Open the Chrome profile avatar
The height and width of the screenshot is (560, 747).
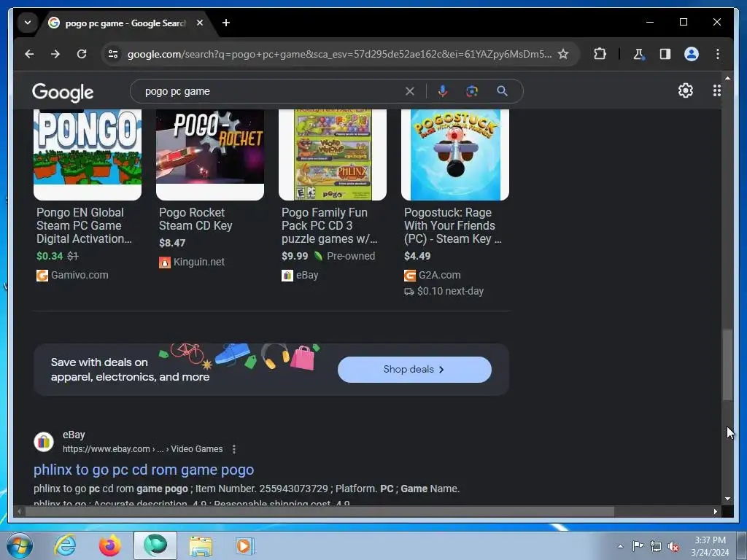tap(692, 54)
